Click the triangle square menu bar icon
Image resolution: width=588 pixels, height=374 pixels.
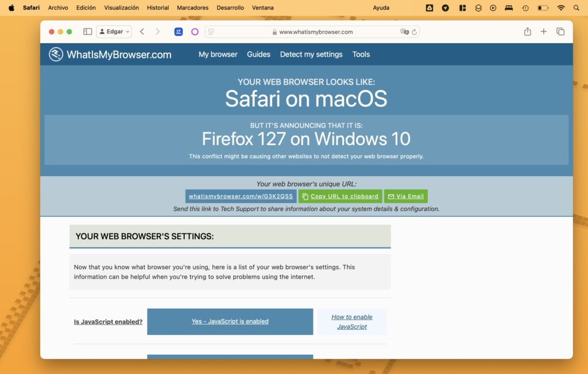point(430,7)
